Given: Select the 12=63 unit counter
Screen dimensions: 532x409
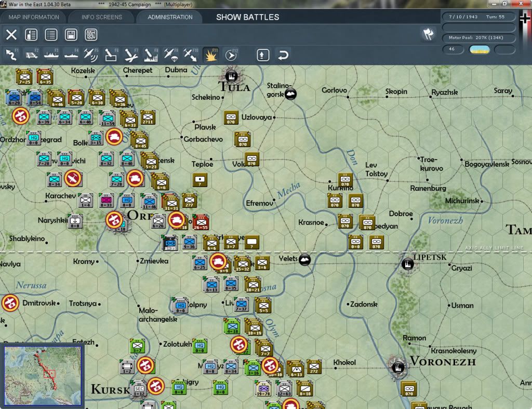Looking at the screenshot, I should pyautogui.click(x=284, y=389).
